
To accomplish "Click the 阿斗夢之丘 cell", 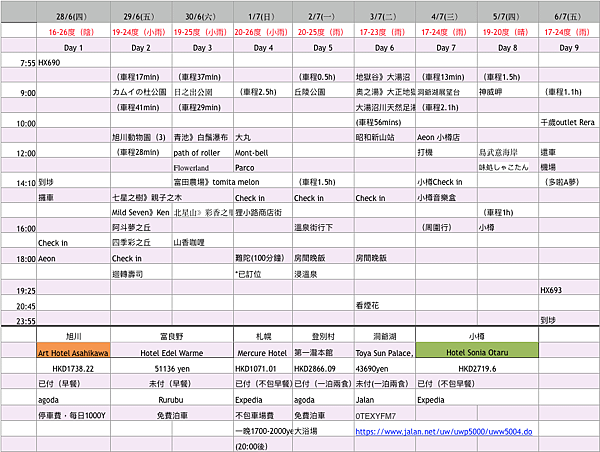I will pos(141,227).
